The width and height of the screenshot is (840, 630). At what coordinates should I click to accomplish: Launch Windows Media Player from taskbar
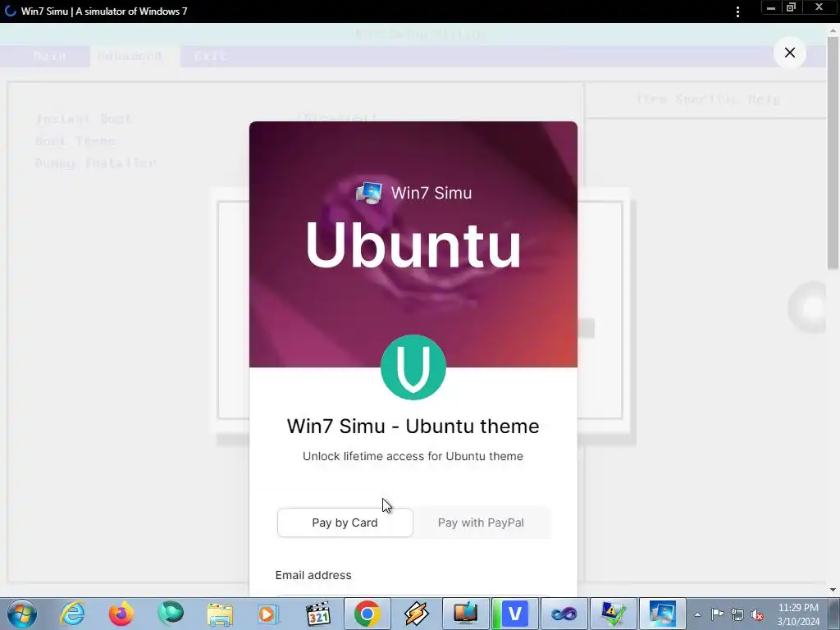pyautogui.click(x=268, y=614)
